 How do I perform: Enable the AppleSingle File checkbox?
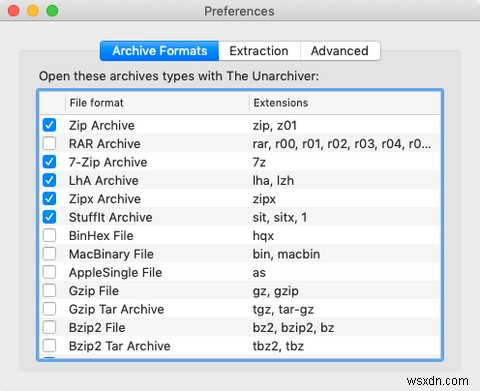click(49, 272)
